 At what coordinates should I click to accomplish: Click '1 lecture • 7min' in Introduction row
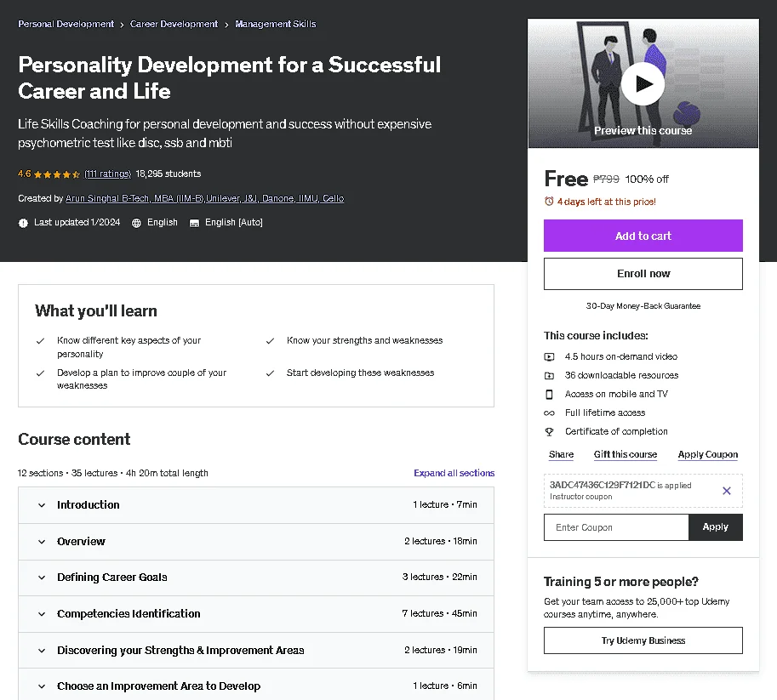click(445, 505)
